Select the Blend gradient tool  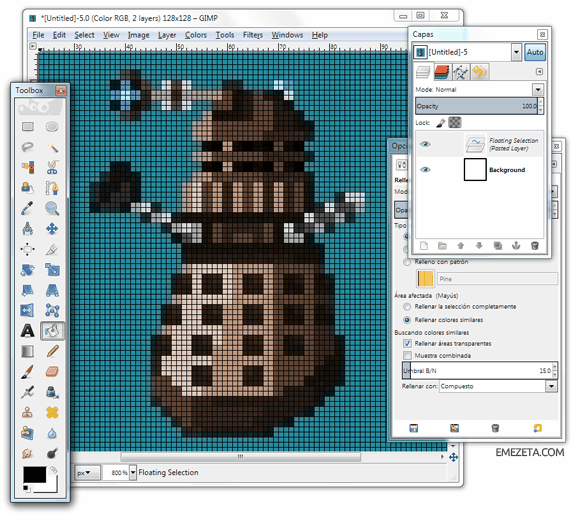[x=28, y=351]
